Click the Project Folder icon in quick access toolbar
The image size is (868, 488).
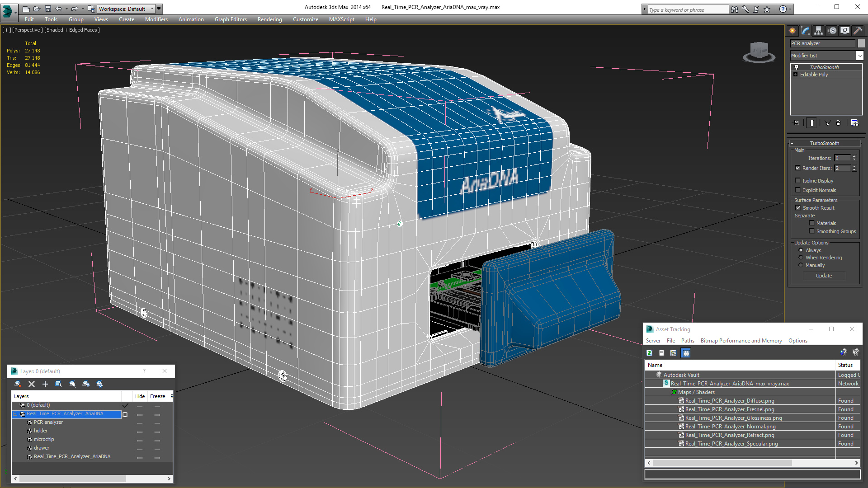[x=91, y=9]
